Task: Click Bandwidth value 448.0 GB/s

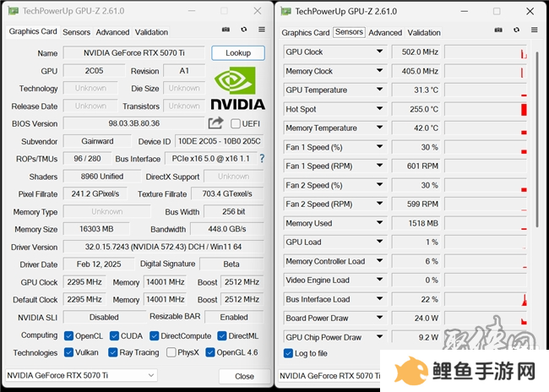Action: click(227, 229)
